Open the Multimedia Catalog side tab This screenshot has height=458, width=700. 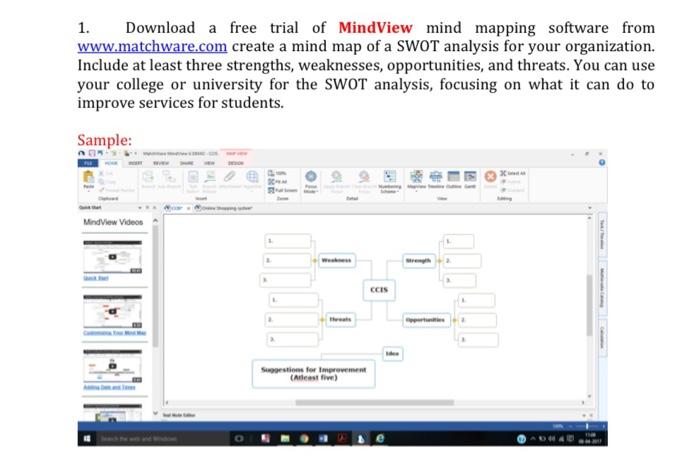pyautogui.click(x=602, y=287)
